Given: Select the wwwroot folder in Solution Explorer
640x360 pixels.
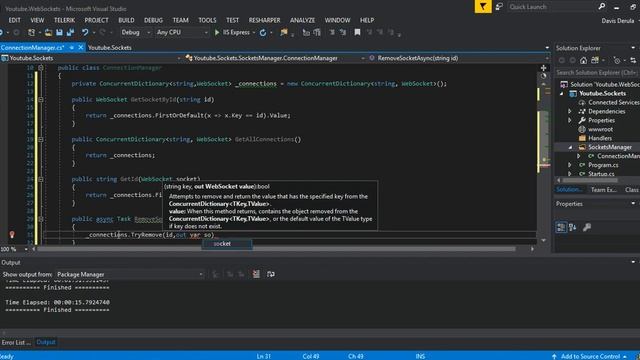Looking at the screenshot, I should point(600,129).
